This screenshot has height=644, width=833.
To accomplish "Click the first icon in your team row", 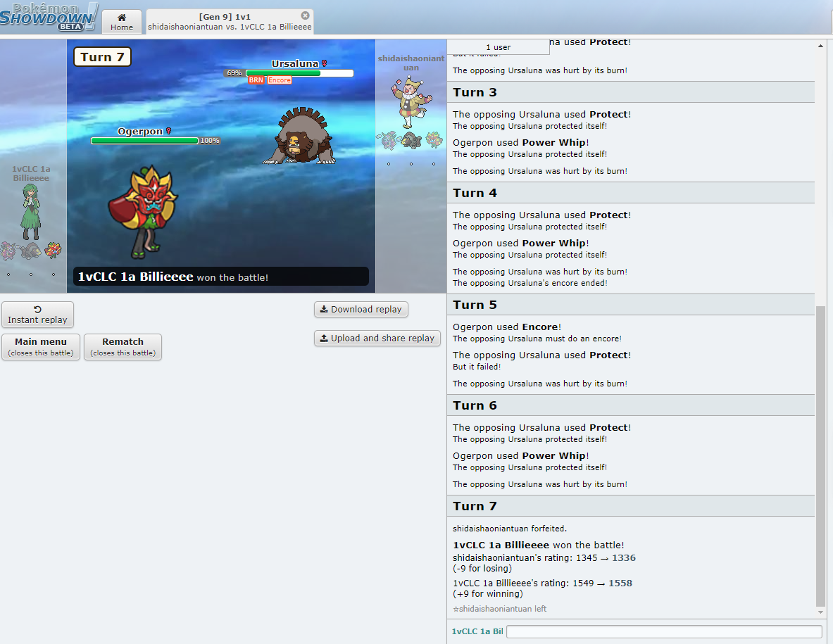I will click(x=8, y=251).
